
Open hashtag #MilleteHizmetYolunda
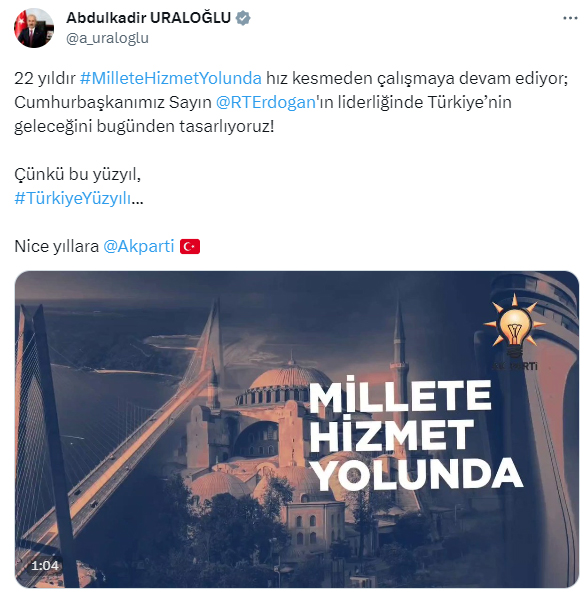[171, 78]
